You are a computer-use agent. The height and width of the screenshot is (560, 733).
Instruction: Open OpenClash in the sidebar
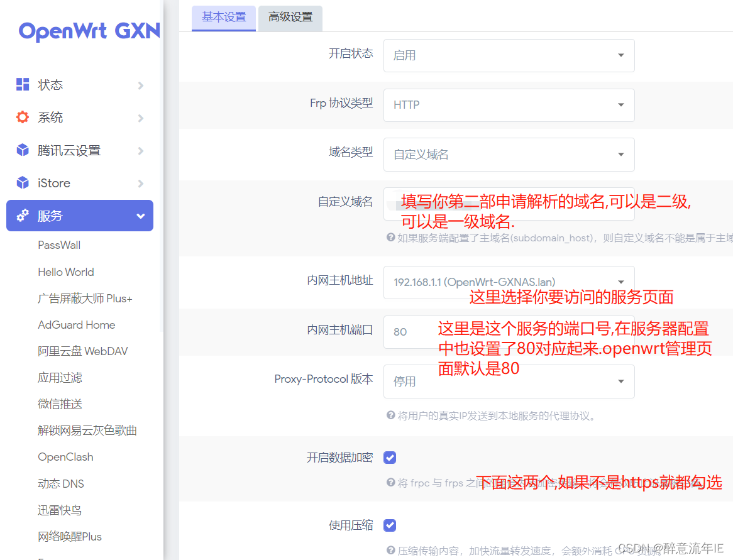[65, 456]
